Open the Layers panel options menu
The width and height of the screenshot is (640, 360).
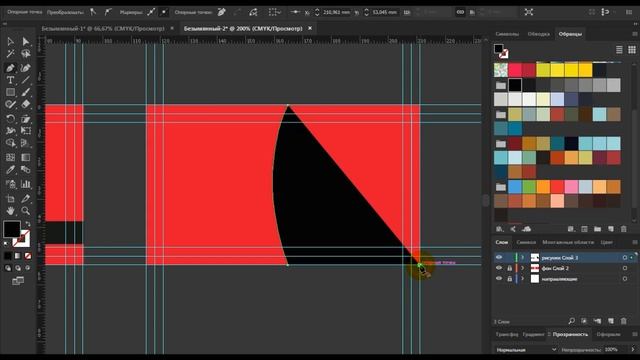(x=635, y=242)
